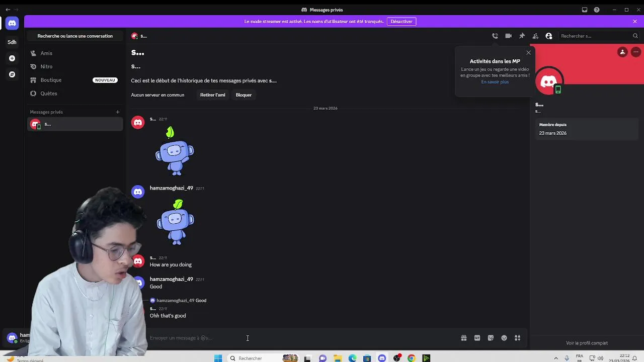
Task: Open the Windows Start menu
Action: (218, 358)
